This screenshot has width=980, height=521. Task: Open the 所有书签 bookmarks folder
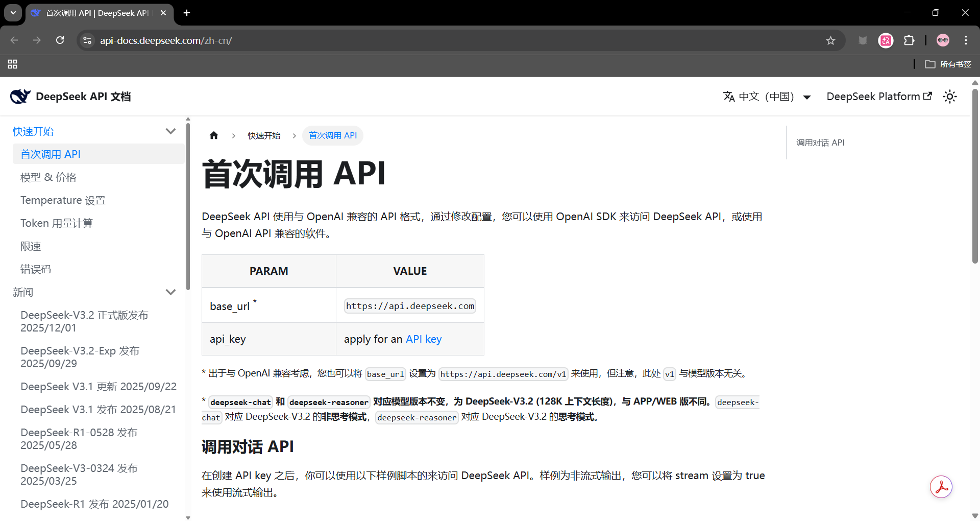pos(948,64)
